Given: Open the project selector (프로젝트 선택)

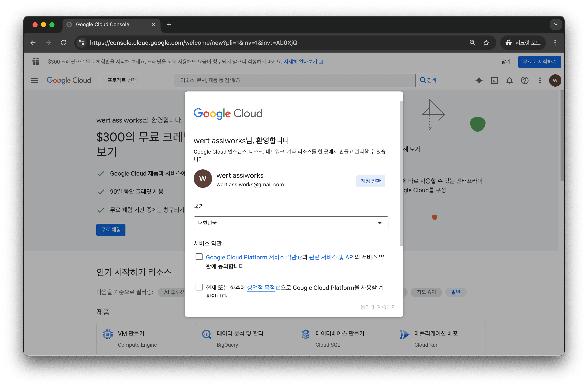Looking at the screenshot, I should pyautogui.click(x=122, y=80).
